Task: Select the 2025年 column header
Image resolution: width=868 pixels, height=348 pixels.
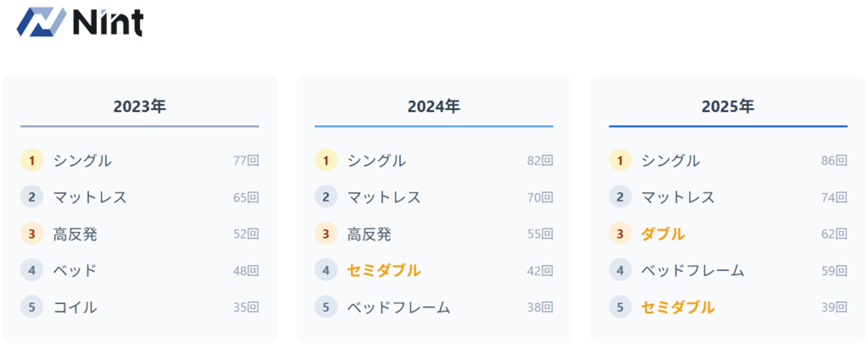Action: [728, 107]
